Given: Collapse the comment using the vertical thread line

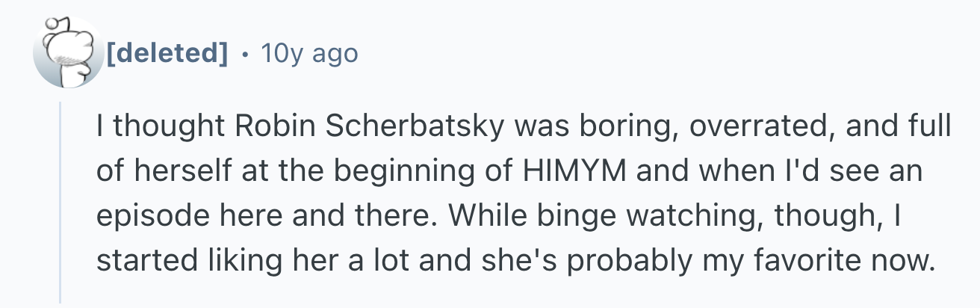Looking at the screenshot, I should (61, 202).
